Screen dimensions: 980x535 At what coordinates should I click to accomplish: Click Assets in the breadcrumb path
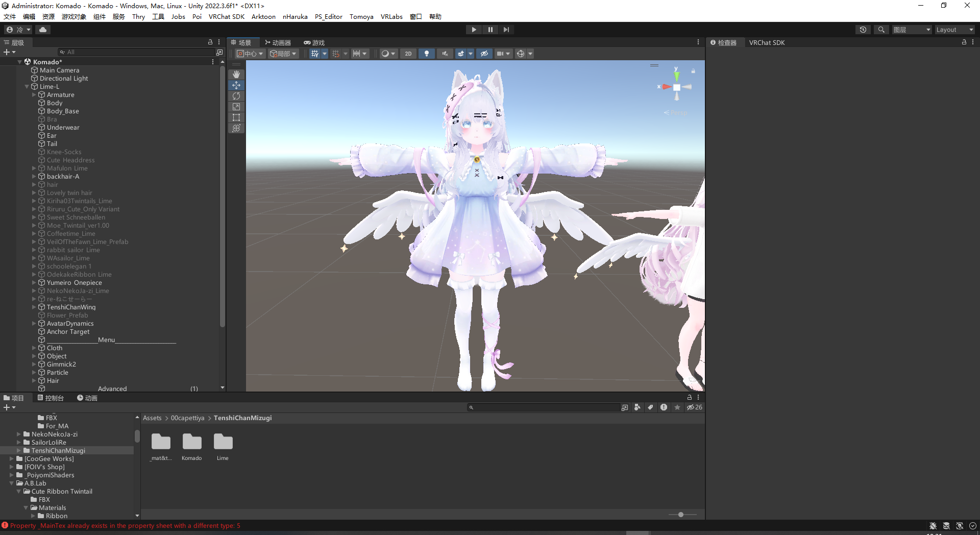[152, 418]
